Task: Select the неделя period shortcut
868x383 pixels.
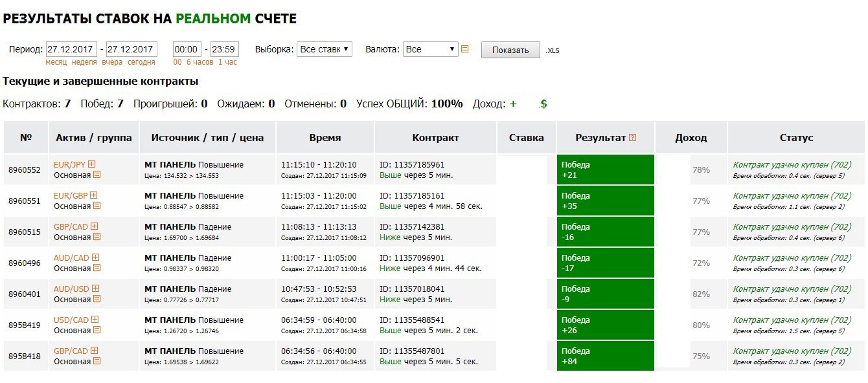Action: click(x=85, y=62)
